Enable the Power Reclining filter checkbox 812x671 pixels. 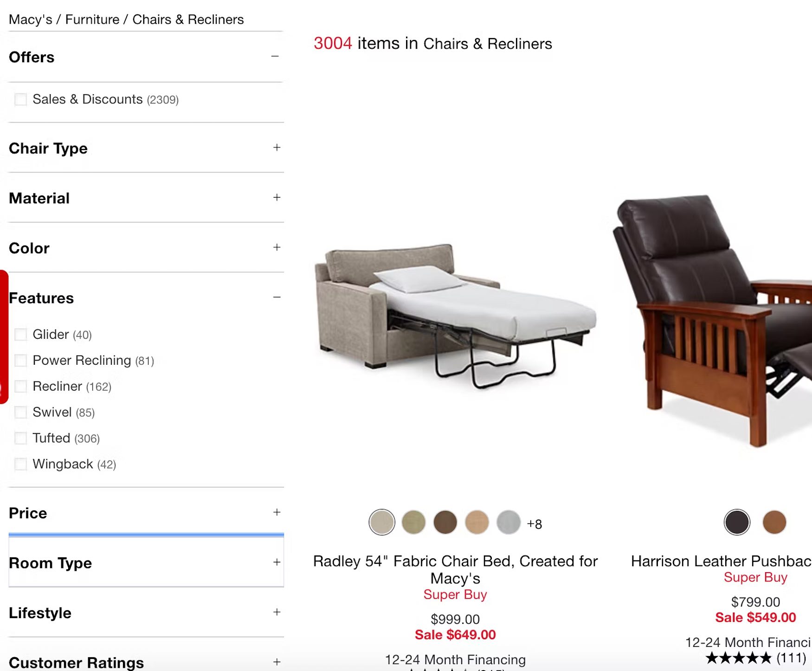[20, 361]
